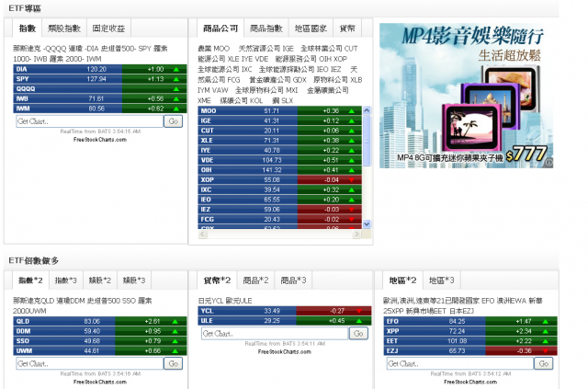Focus Get Chart field below UWM row

tap(90, 363)
